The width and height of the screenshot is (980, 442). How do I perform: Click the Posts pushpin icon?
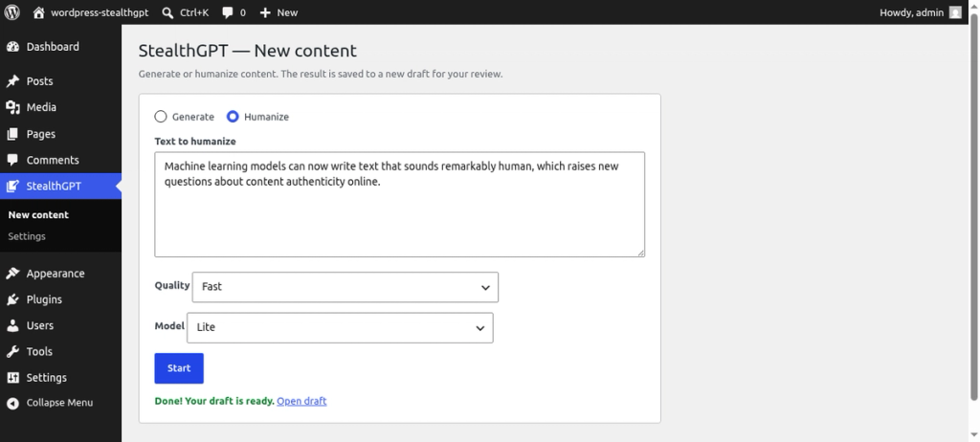[12, 81]
